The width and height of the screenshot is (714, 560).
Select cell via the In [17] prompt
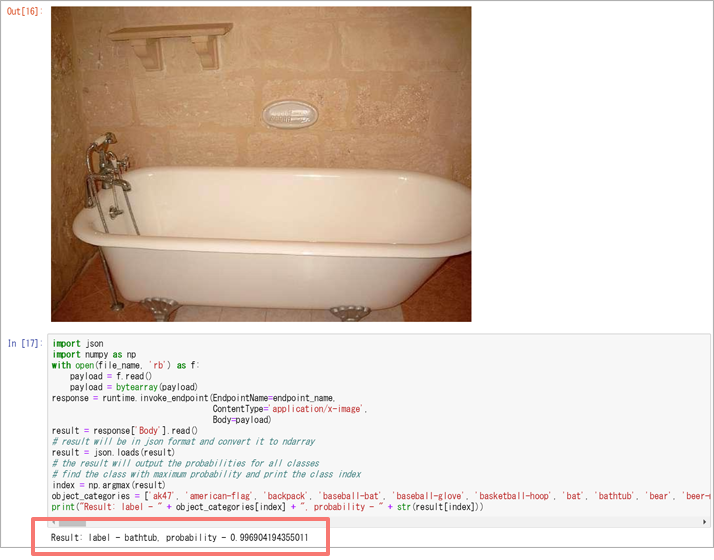coord(26,343)
